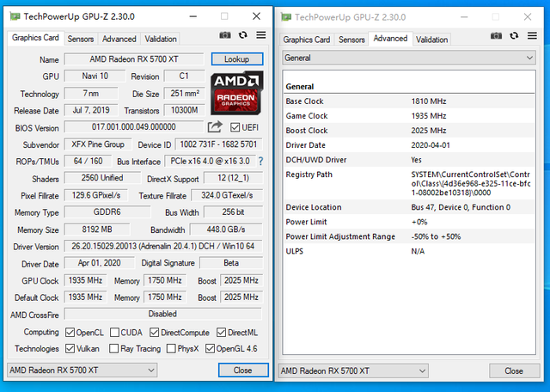The width and height of the screenshot is (550, 392).
Task: Click the Shaders 2560 Unified field
Action: [102, 178]
